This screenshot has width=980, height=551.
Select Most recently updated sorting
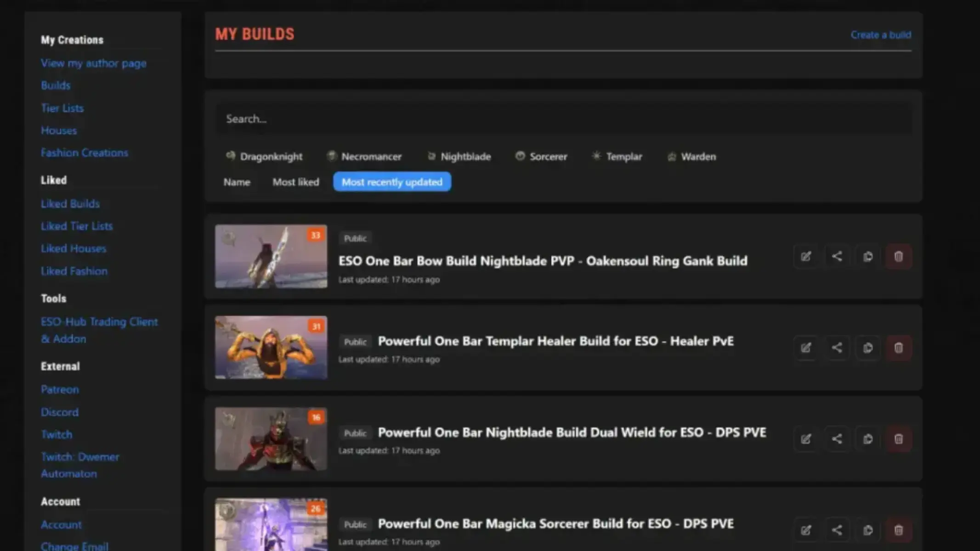tap(392, 182)
